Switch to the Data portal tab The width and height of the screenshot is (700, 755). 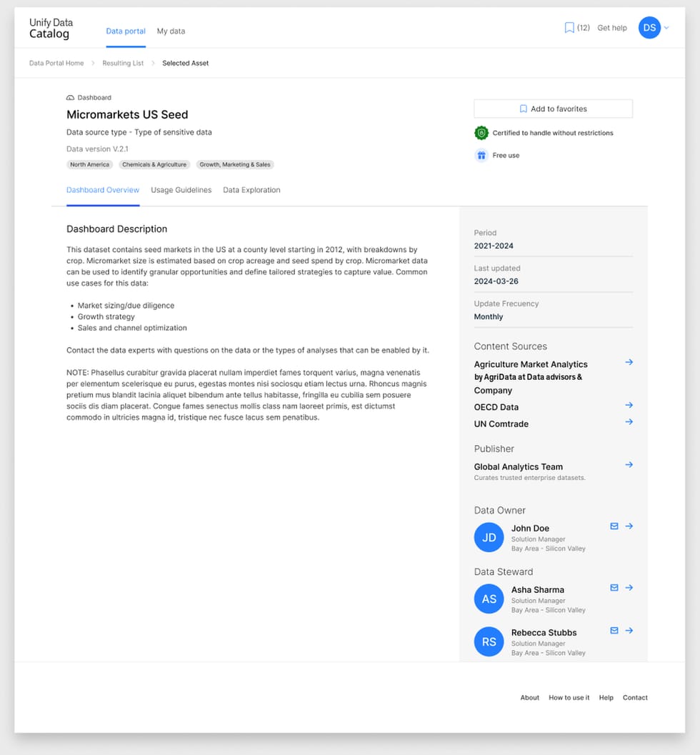click(x=126, y=31)
